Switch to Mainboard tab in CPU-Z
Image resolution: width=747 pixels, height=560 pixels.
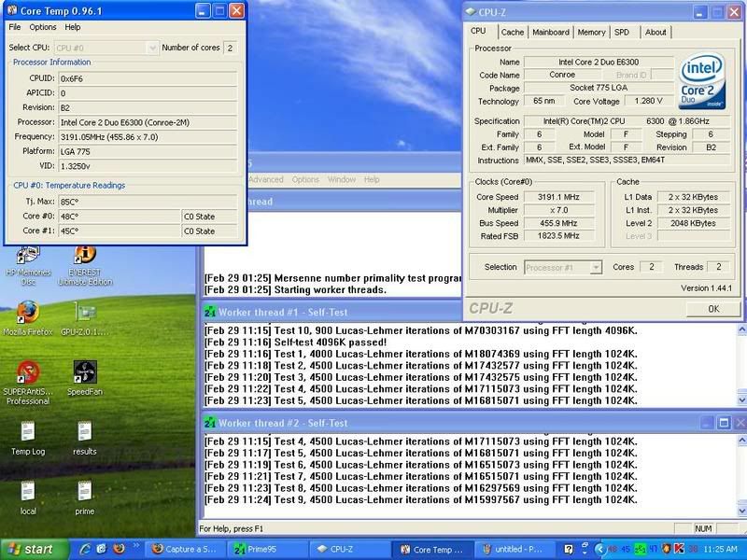coord(551,33)
